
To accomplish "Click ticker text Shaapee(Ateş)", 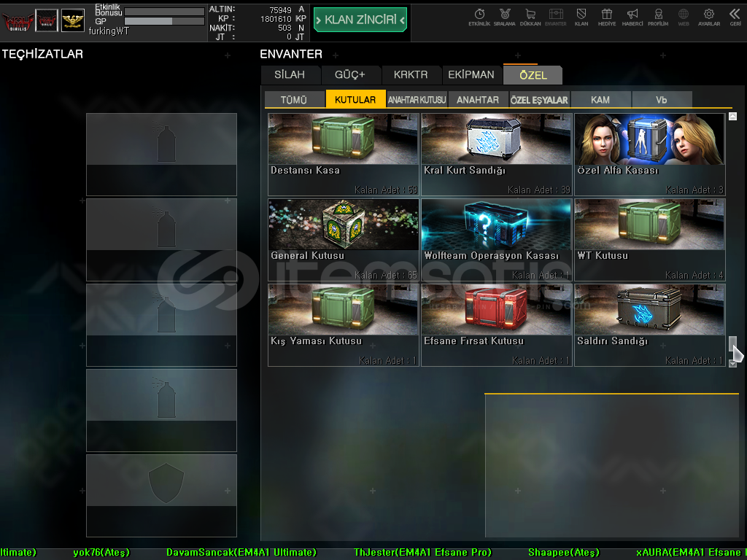I will 564,553.
